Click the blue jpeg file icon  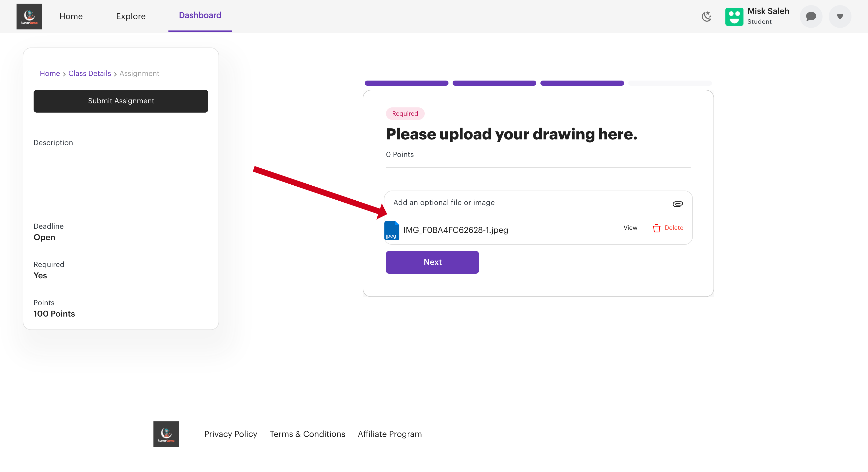pos(392,230)
